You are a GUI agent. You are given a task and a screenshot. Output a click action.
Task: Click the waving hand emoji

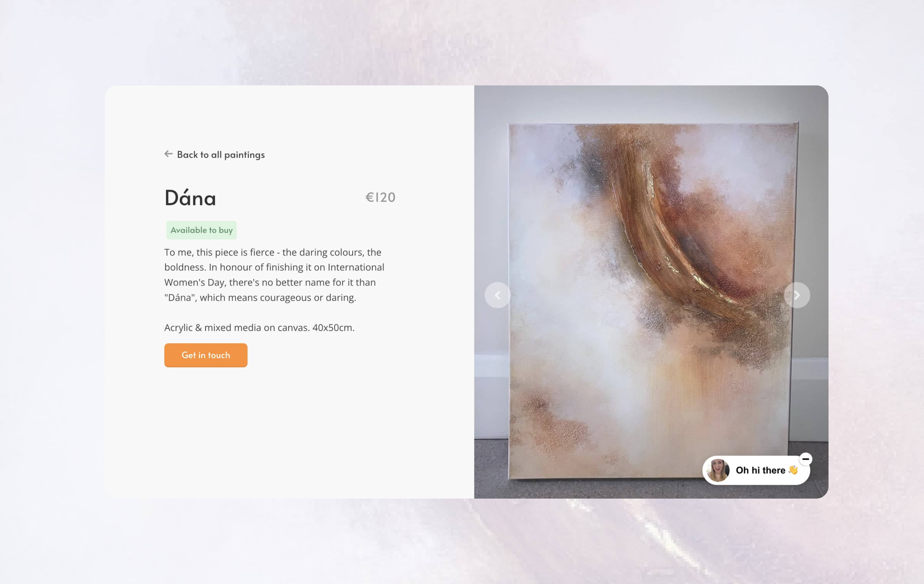(793, 470)
